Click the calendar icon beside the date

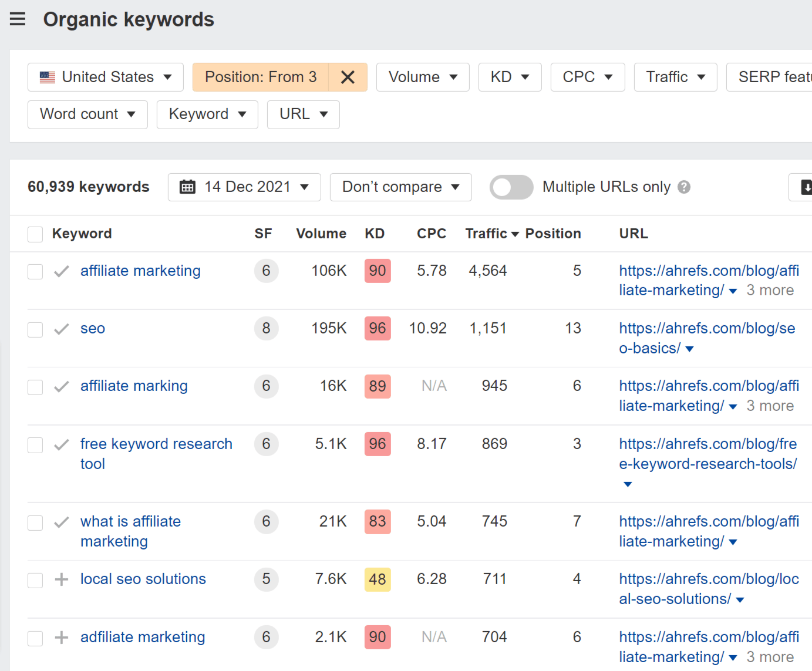[x=188, y=186]
